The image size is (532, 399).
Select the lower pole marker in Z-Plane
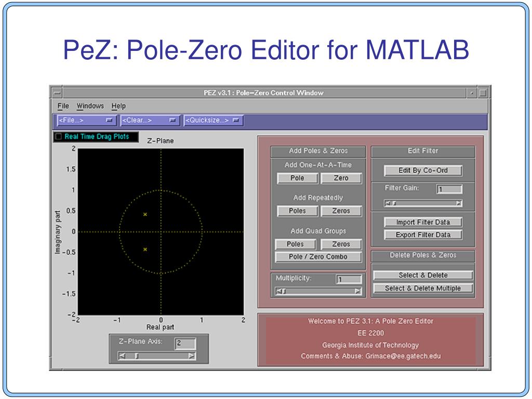coord(145,249)
